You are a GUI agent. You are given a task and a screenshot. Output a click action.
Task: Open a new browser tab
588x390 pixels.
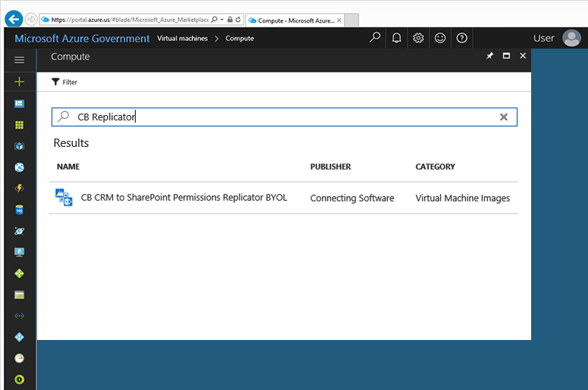tap(352, 20)
